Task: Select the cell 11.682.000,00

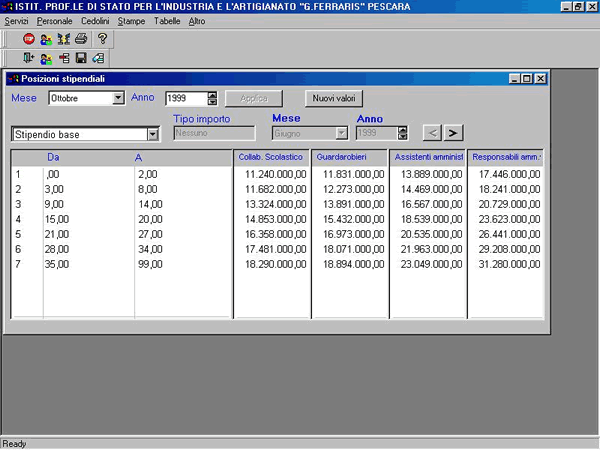Action: pyautogui.click(x=276, y=189)
